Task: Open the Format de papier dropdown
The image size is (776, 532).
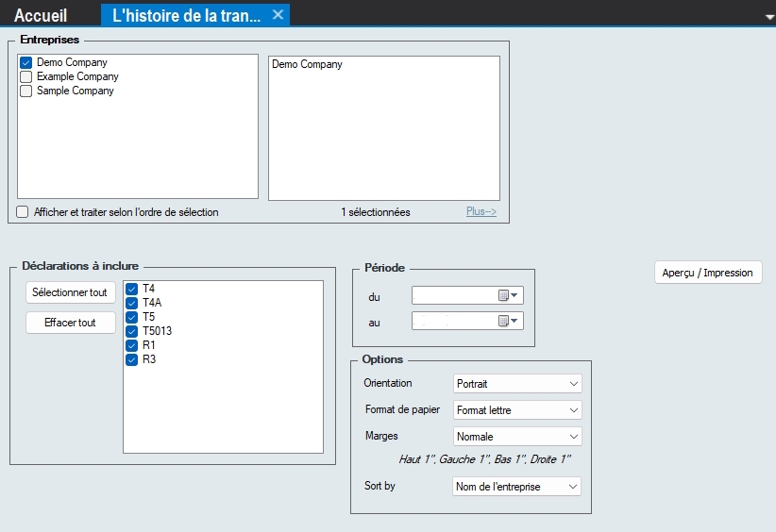Action: click(x=516, y=410)
